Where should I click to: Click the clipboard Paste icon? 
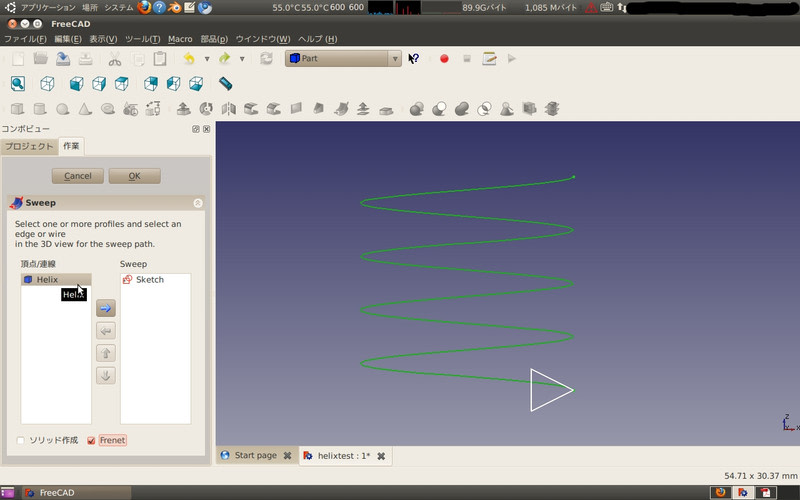(160, 59)
